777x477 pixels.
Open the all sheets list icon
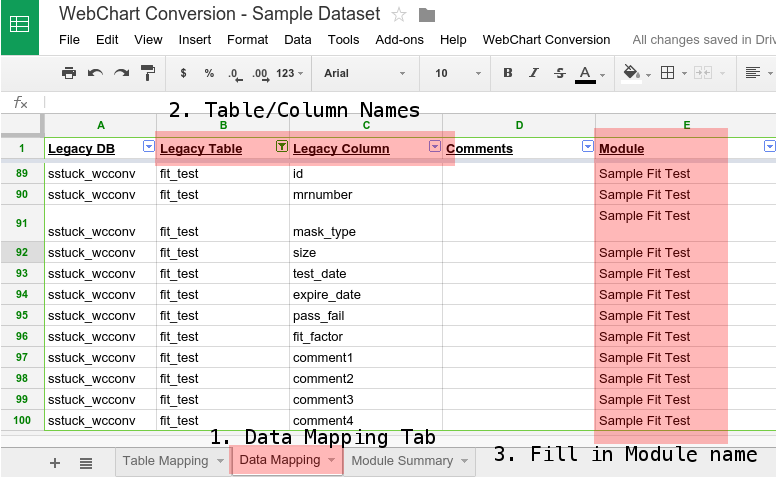point(86,462)
